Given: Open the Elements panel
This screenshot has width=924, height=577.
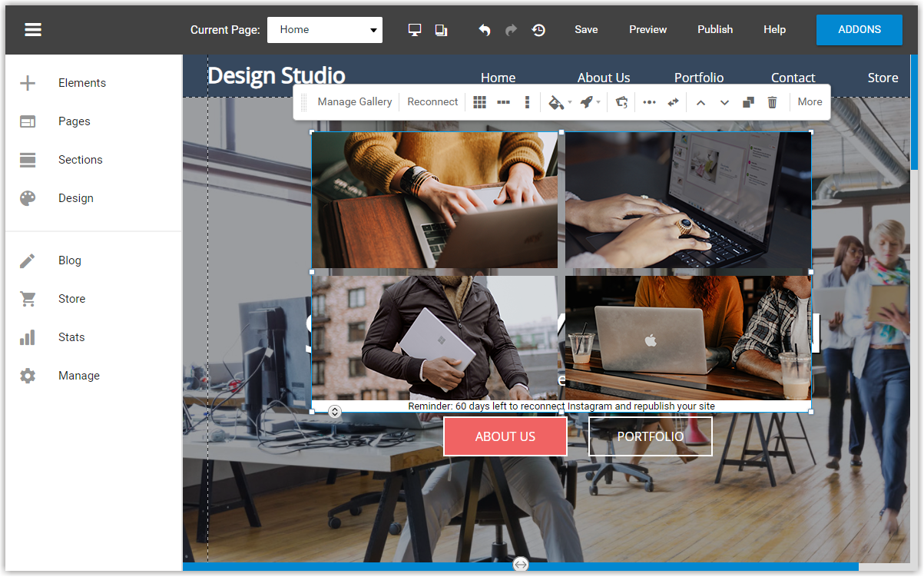Looking at the screenshot, I should [82, 83].
